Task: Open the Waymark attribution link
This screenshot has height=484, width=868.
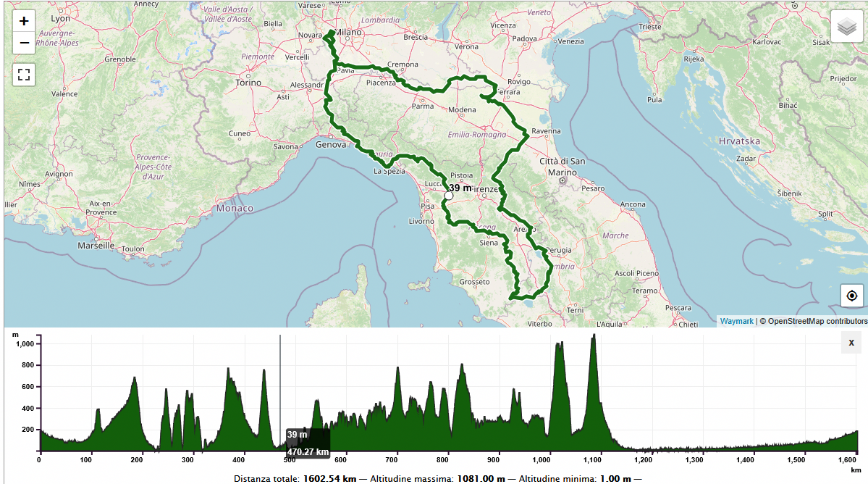Action: pyautogui.click(x=736, y=321)
